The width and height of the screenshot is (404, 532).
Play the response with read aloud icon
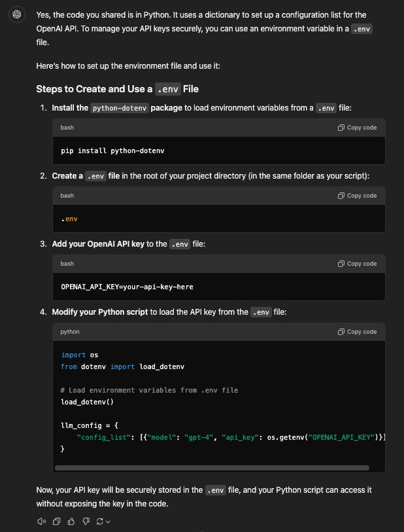tap(42, 521)
